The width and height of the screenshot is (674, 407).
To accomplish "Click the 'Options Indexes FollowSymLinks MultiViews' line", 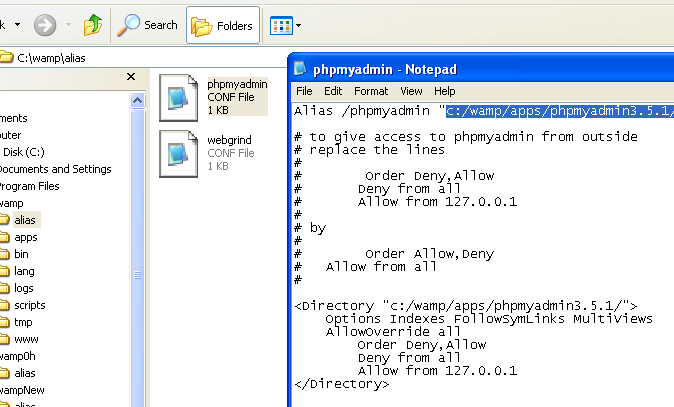I will coord(489,318).
